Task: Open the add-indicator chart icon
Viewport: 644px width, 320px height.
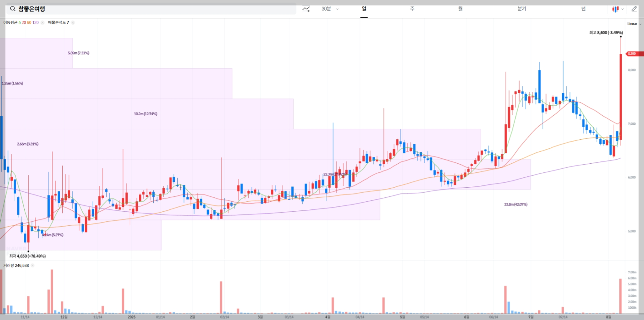Action: [x=306, y=9]
